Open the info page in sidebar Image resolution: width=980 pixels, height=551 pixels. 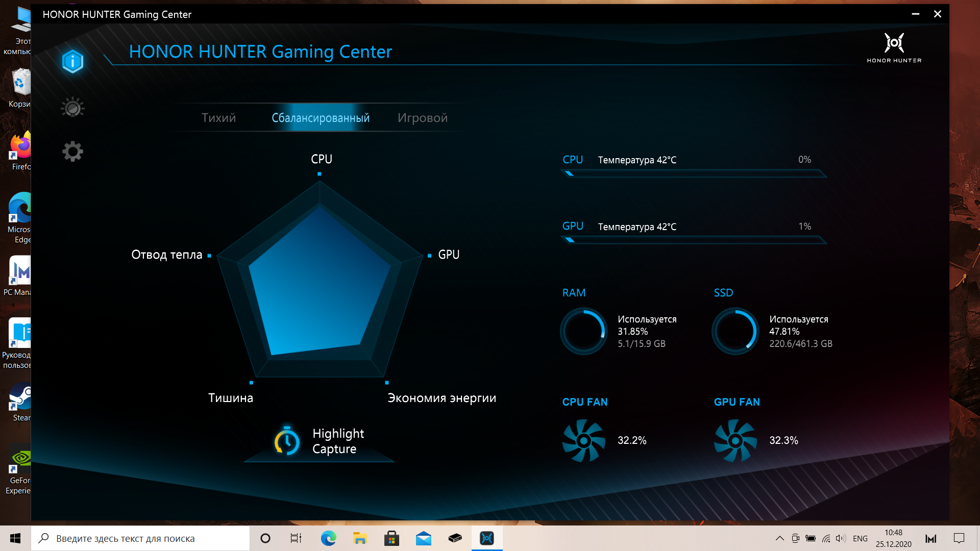tap(72, 62)
